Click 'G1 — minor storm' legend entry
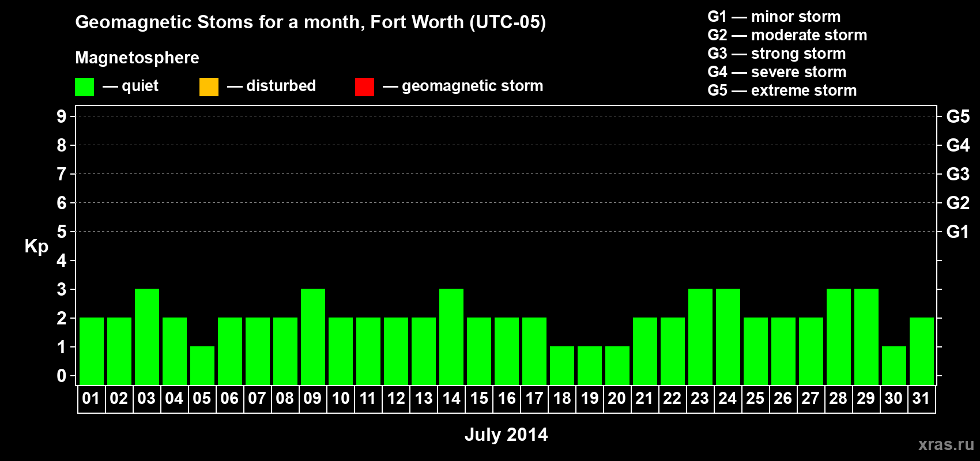980x461 pixels. click(x=774, y=17)
